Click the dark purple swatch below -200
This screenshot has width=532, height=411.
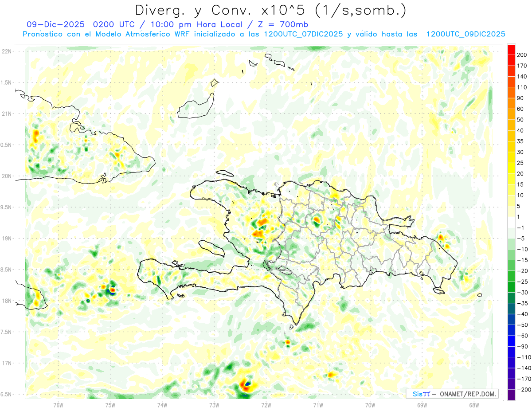coord(511,395)
